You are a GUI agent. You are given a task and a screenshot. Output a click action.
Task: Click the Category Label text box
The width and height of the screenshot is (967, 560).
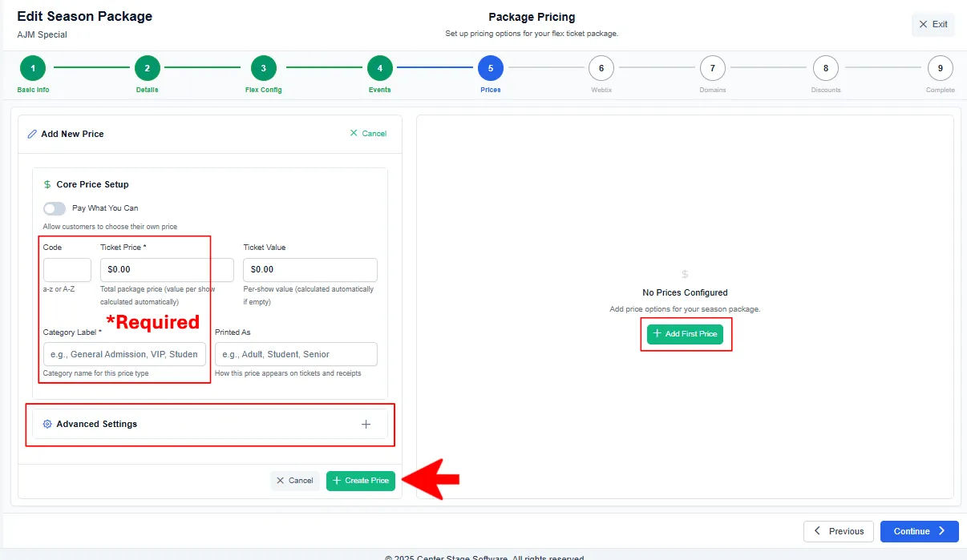124,354
